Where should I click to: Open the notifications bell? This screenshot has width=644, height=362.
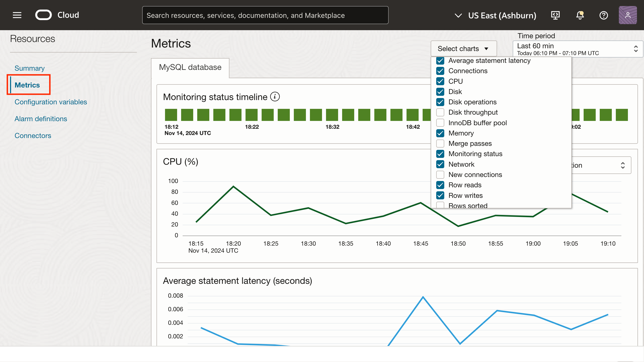pos(580,15)
